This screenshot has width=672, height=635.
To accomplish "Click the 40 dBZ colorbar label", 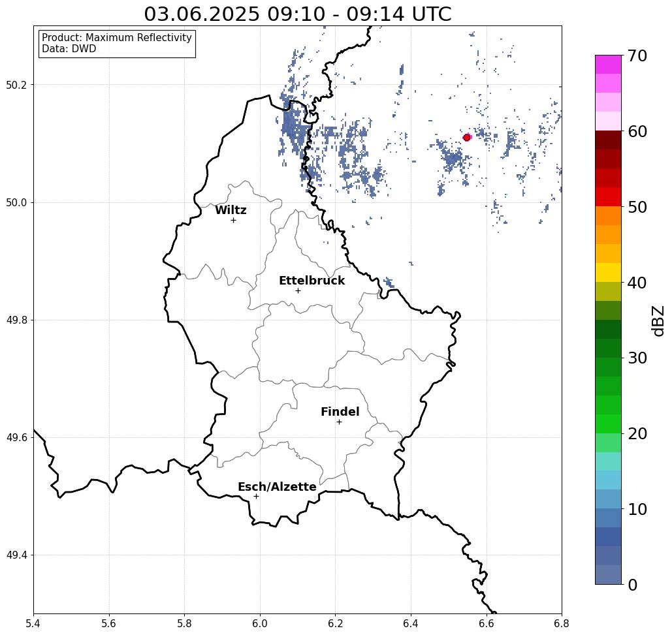I will (637, 283).
